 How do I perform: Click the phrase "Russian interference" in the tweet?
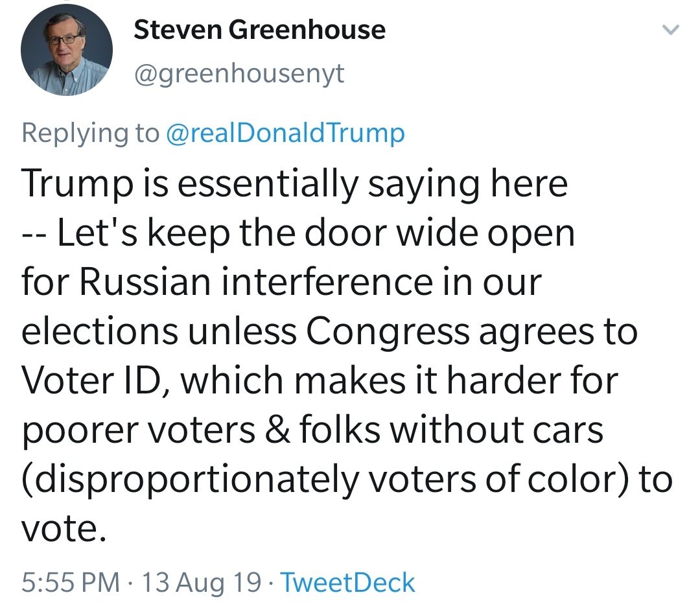click(x=249, y=282)
